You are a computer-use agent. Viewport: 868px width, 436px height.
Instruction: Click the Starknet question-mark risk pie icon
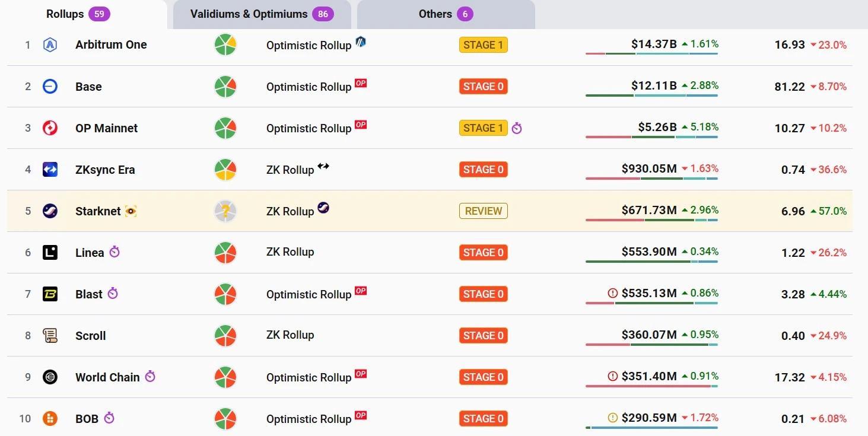click(225, 211)
